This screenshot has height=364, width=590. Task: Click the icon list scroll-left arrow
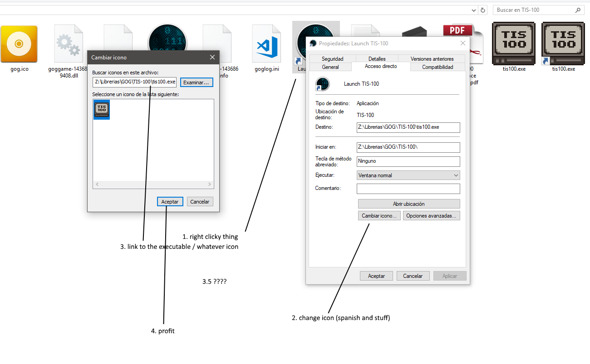(x=97, y=184)
